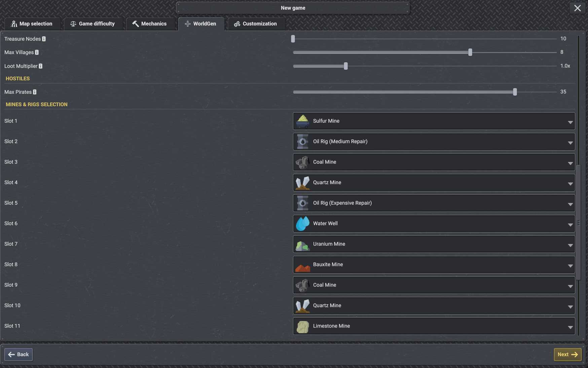588x368 pixels.
Task: Open the Slot 1 Sulfur Mine dropdown arrow
Action: point(570,122)
